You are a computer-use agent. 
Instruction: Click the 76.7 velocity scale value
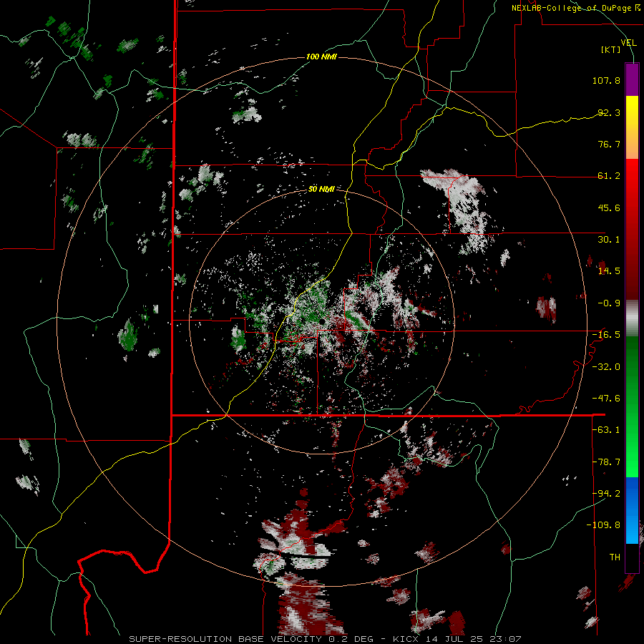point(609,144)
